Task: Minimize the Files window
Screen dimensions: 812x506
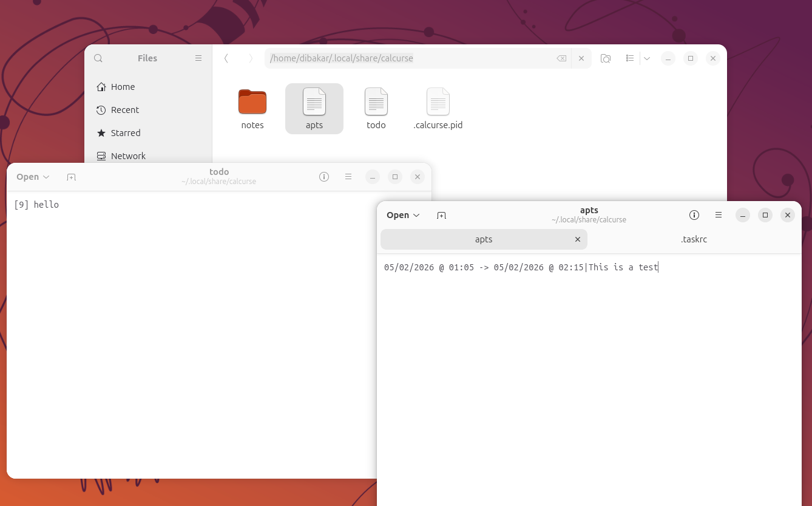Action: pyautogui.click(x=668, y=58)
